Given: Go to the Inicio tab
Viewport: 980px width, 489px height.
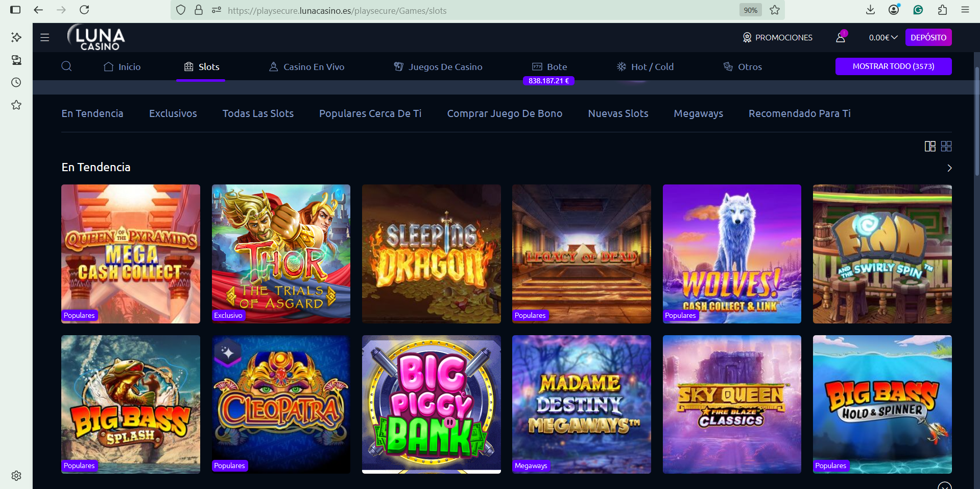Looking at the screenshot, I should click(x=122, y=67).
